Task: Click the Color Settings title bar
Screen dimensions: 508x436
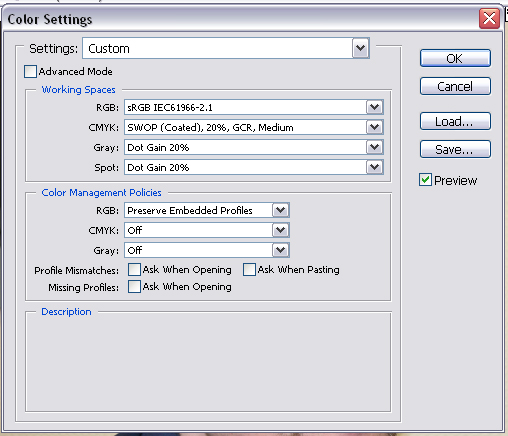Action: coord(240,19)
